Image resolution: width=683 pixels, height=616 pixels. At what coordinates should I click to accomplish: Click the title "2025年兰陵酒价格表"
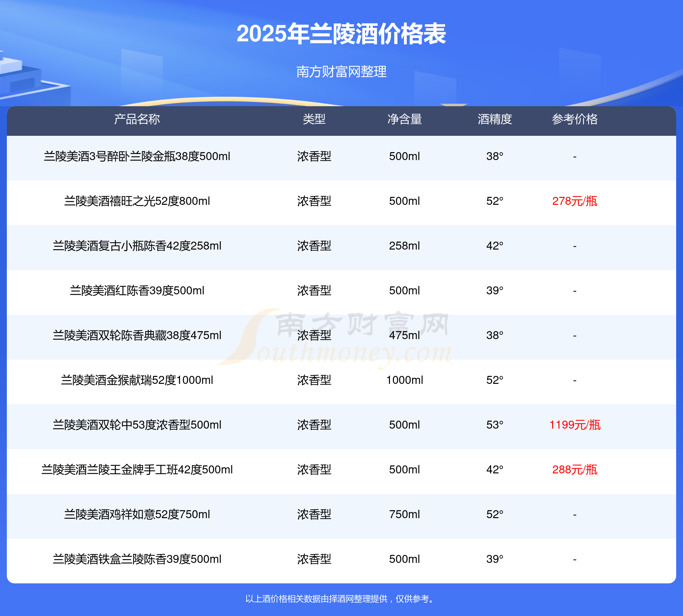(341, 34)
